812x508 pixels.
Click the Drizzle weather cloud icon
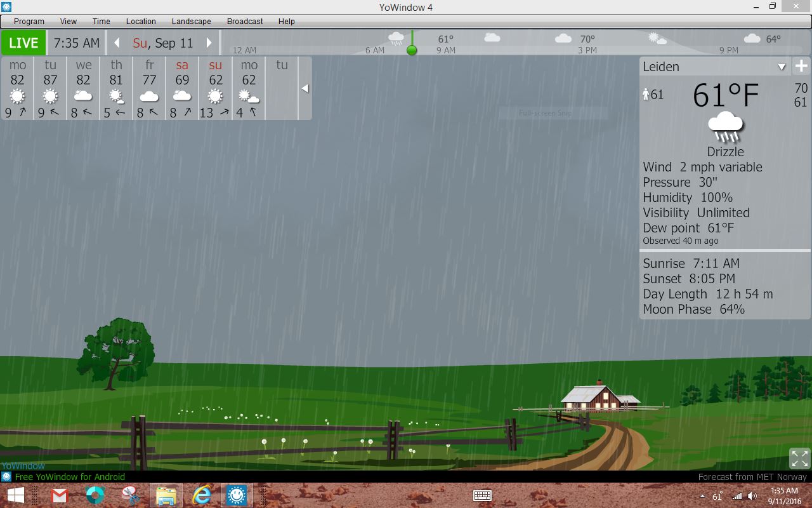pyautogui.click(x=725, y=128)
